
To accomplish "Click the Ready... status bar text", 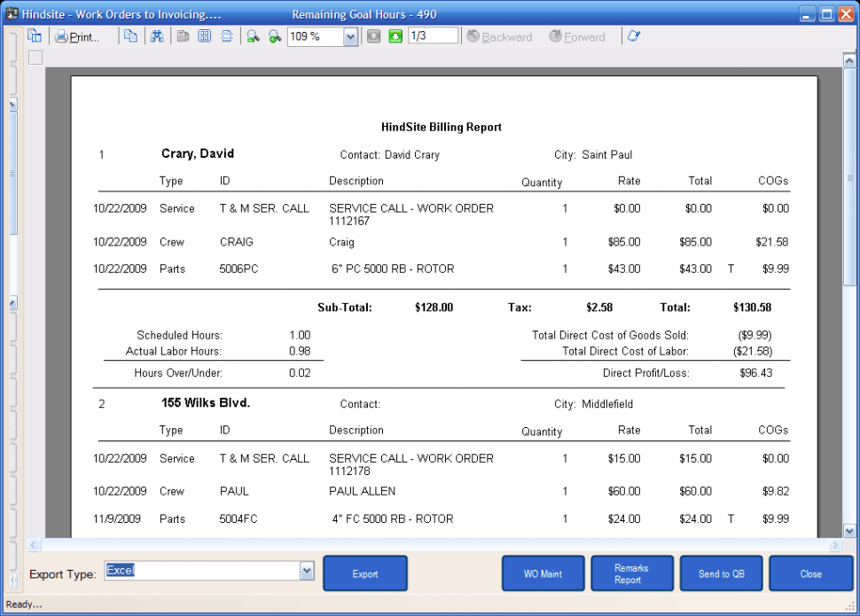I will 24,604.
